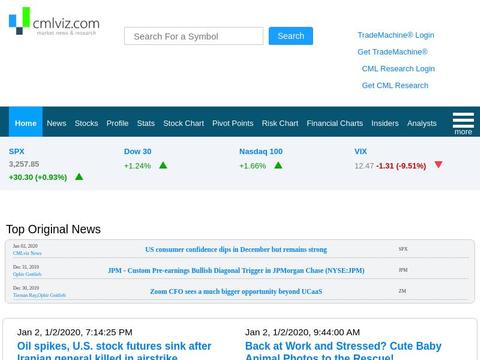Click the cmlviz.com logo
This screenshot has height=360, width=480.
click(x=54, y=21)
